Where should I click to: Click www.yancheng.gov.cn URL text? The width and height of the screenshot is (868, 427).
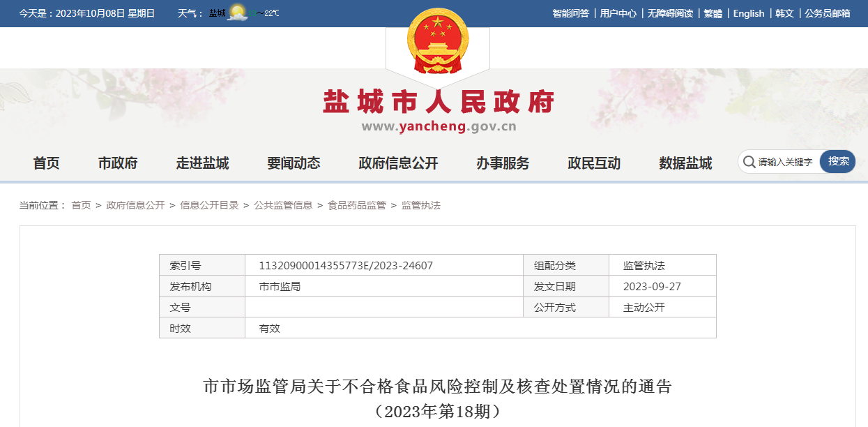[439, 126]
